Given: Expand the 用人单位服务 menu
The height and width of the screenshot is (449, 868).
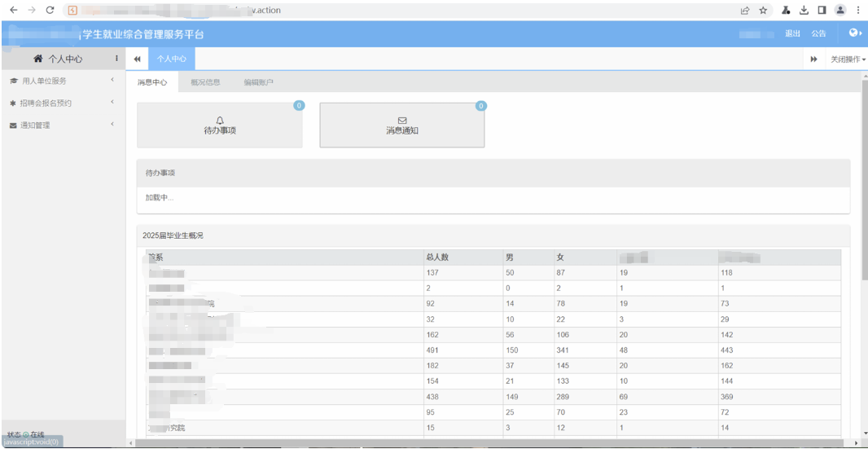Looking at the screenshot, I should point(63,81).
